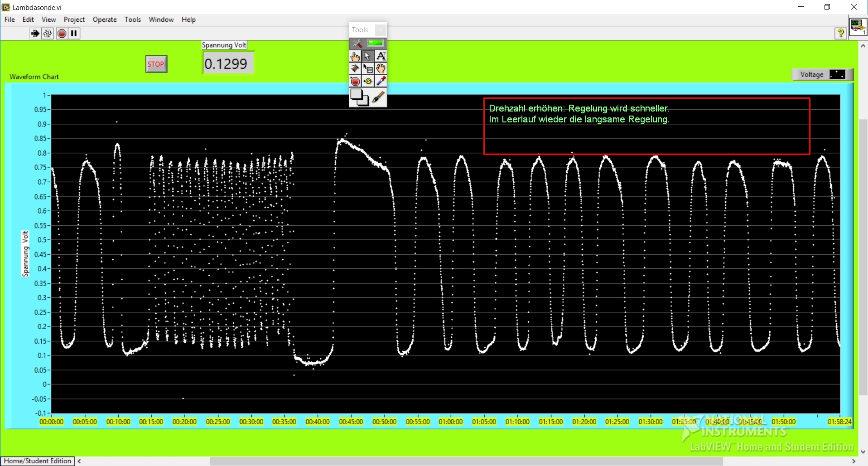Click the foreground/background color squares in Tools

coord(360,97)
